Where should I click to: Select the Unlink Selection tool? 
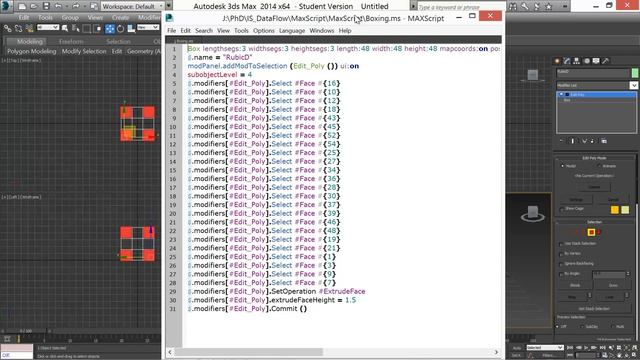pyautogui.click(x=18, y=28)
